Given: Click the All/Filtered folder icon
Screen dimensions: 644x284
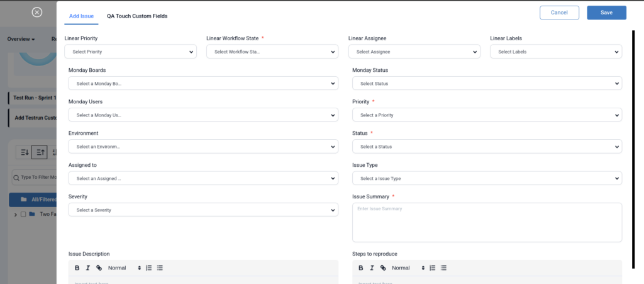Looking at the screenshot, I should point(24,200).
